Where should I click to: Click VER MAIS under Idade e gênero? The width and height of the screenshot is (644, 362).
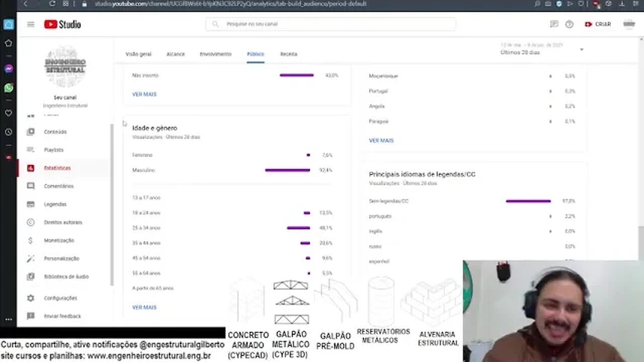click(x=144, y=307)
